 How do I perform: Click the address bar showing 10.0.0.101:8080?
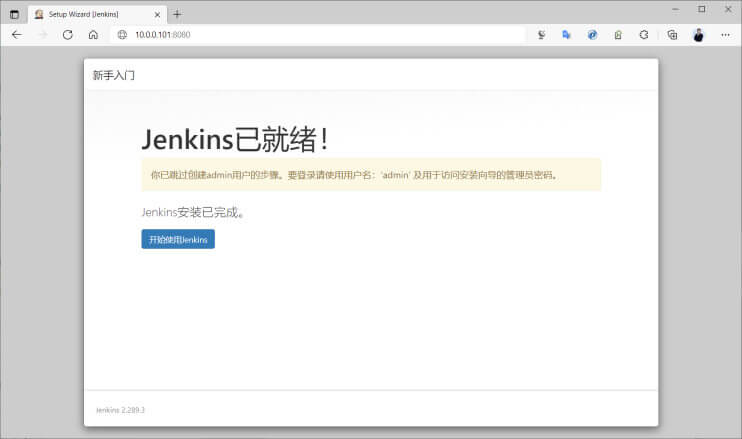pos(318,35)
